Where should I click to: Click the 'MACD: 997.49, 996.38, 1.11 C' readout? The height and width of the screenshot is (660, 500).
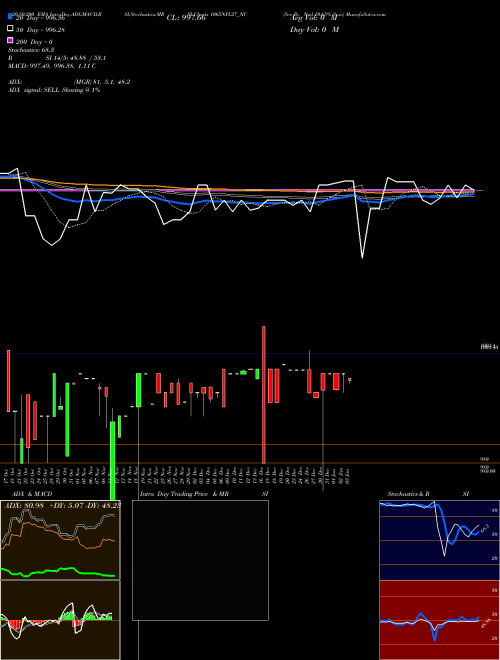click(52, 66)
